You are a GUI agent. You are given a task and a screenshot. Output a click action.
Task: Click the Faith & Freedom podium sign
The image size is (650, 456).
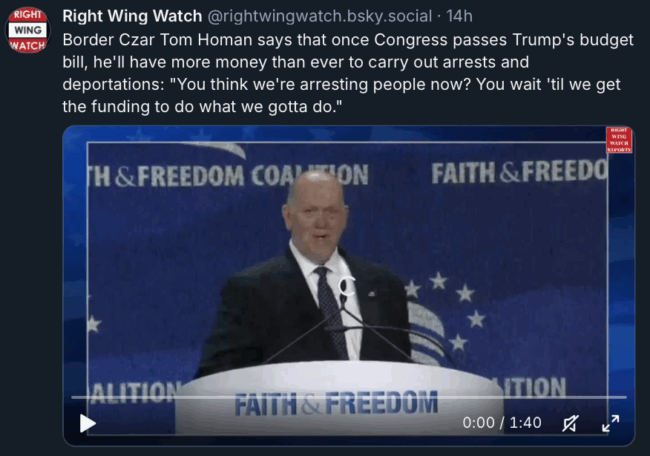pyautogui.click(x=336, y=403)
